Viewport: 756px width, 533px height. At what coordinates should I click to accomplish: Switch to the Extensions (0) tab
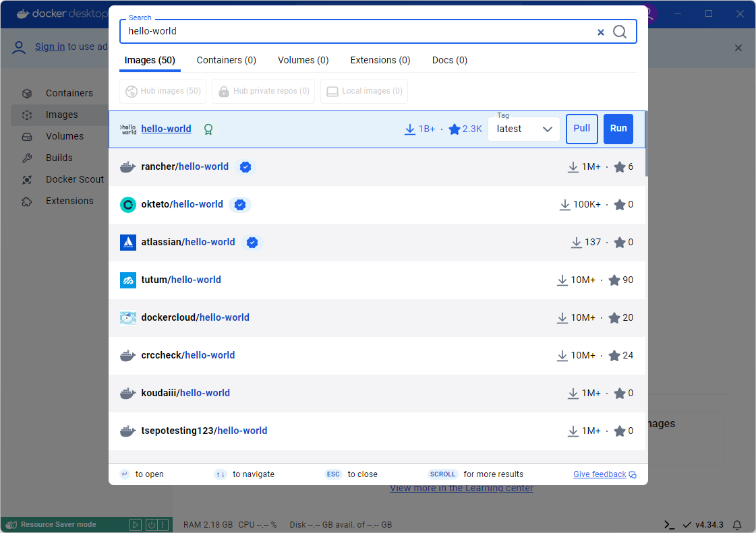(380, 60)
